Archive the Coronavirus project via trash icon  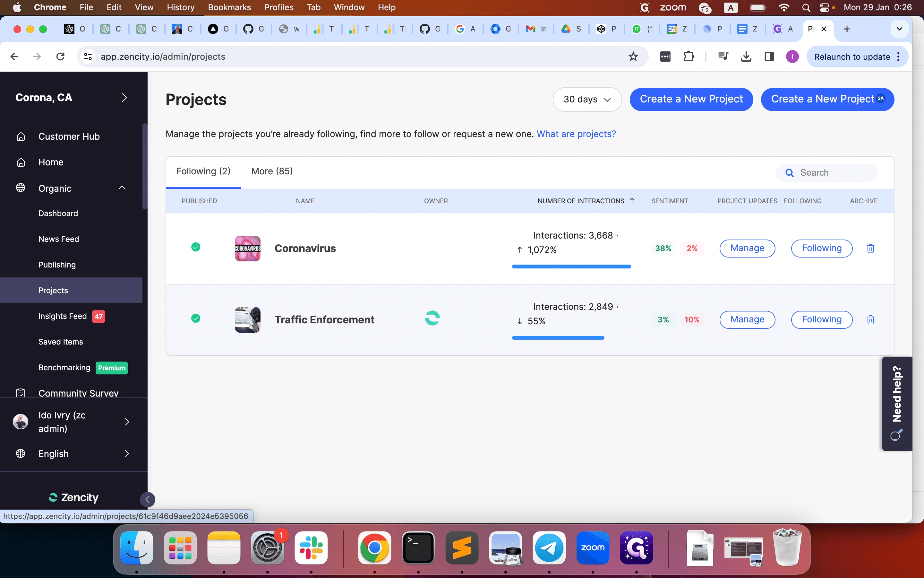coord(870,249)
